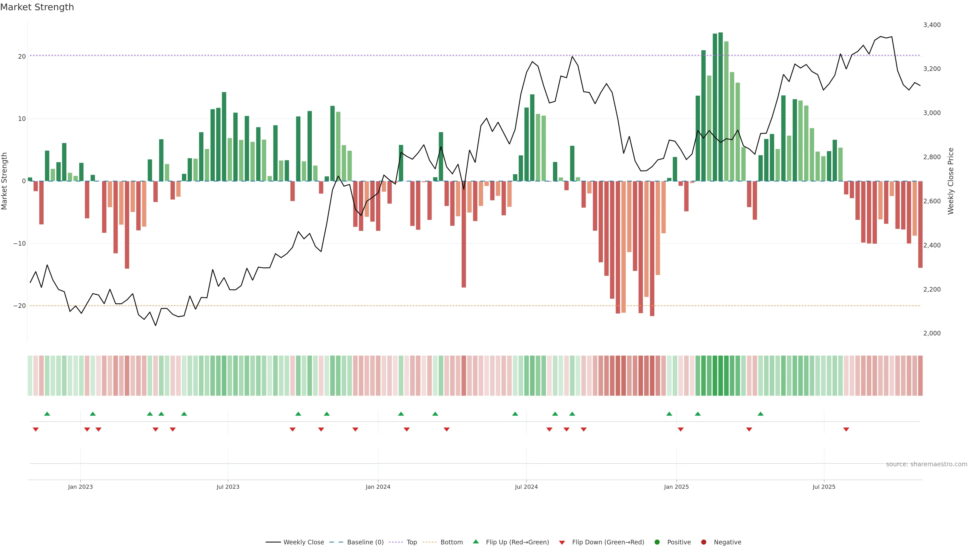
Task: Click the last red flip-down marker triangle
Action: [846, 429]
